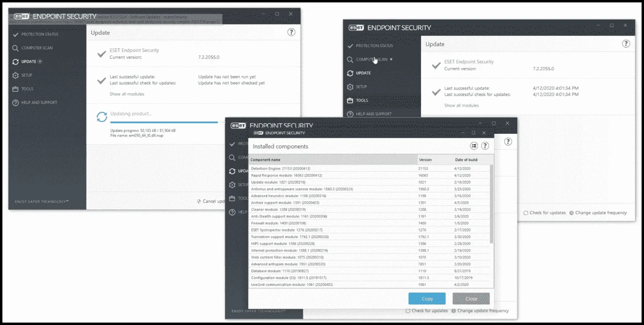
Task: Open Protection Status in the right window's sidebar
Action: coord(374,46)
